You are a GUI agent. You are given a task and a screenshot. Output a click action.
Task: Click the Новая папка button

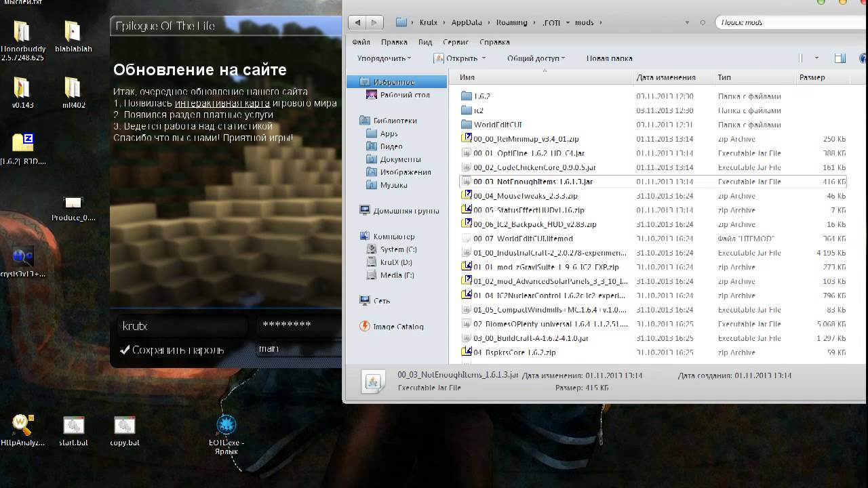click(609, 58)
